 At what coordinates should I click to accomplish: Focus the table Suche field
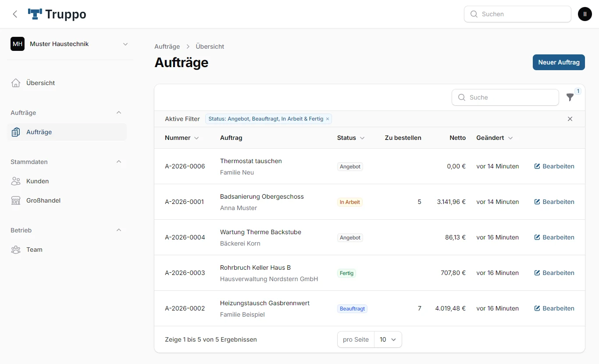505,97
